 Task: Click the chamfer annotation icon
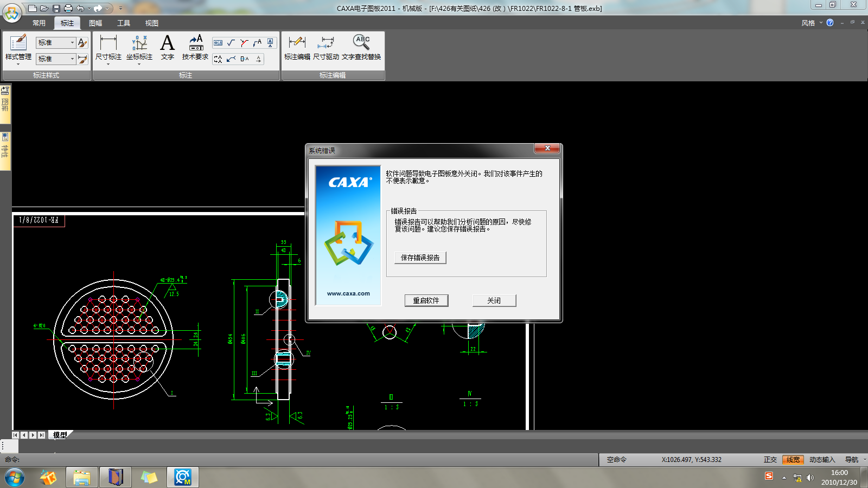pos(245,59)
